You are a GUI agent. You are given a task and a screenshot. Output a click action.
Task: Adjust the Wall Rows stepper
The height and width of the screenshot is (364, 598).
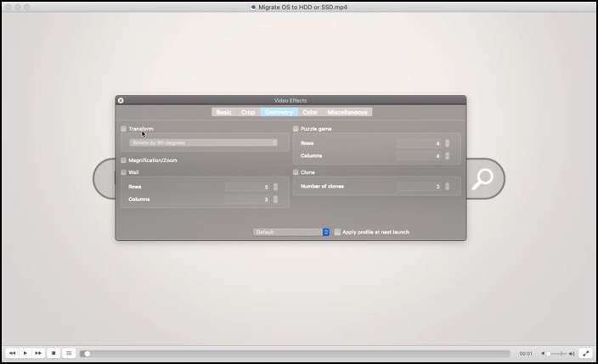click(275, 187)
